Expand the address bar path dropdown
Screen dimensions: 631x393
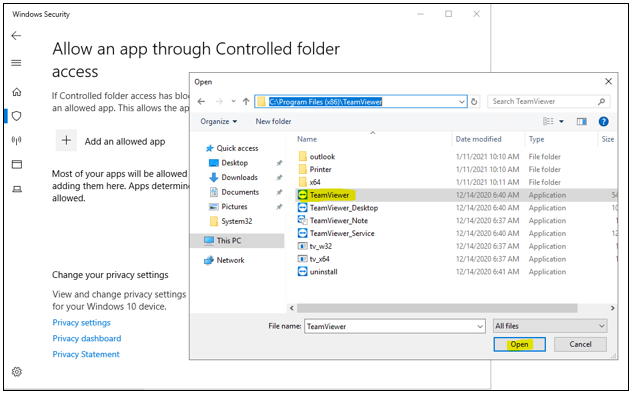coord(462,102)
